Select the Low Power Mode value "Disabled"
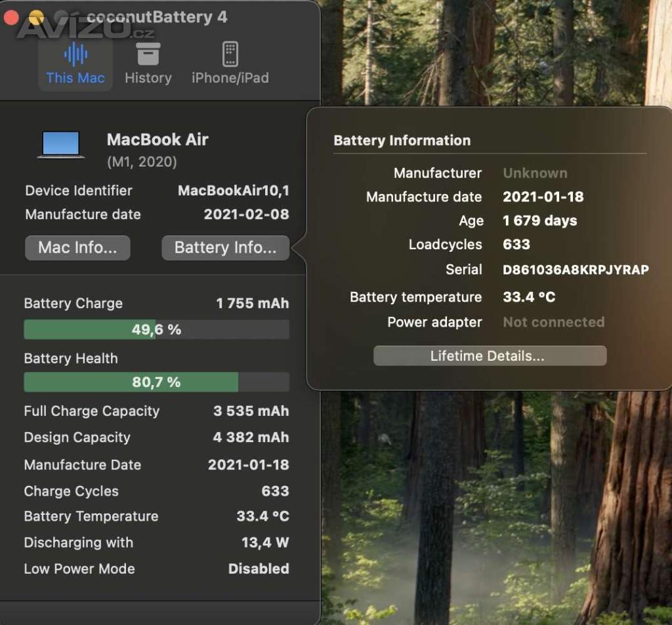Screen dimensions: 672x625 point(259,569)
